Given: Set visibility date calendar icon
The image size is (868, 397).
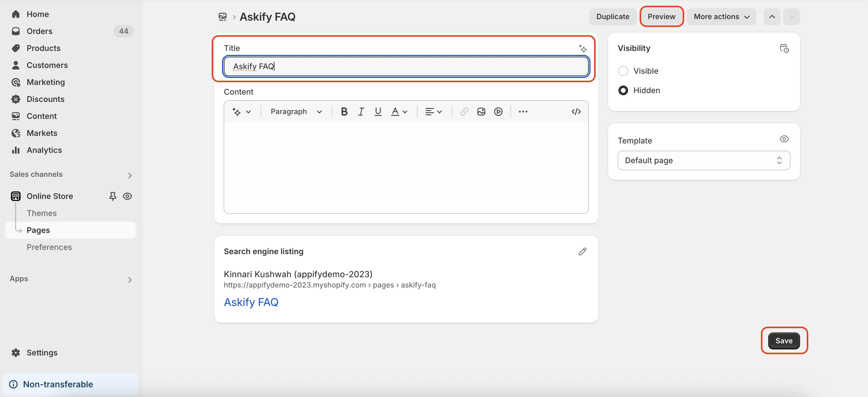Looking at the screenshot, I should coord(784,48).
